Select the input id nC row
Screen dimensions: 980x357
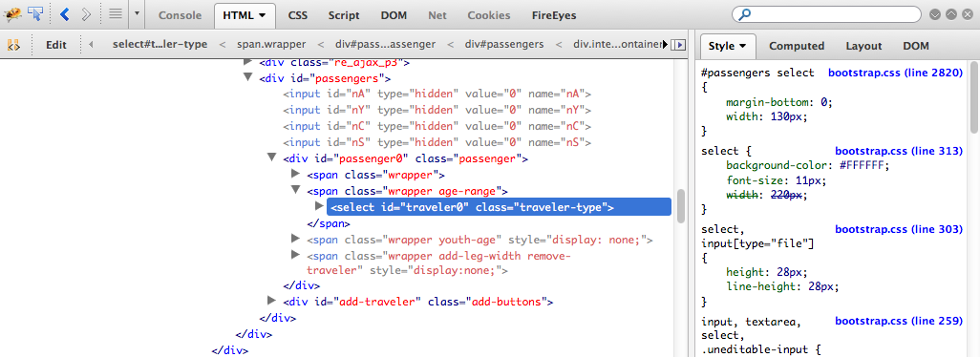click(437, 126)
